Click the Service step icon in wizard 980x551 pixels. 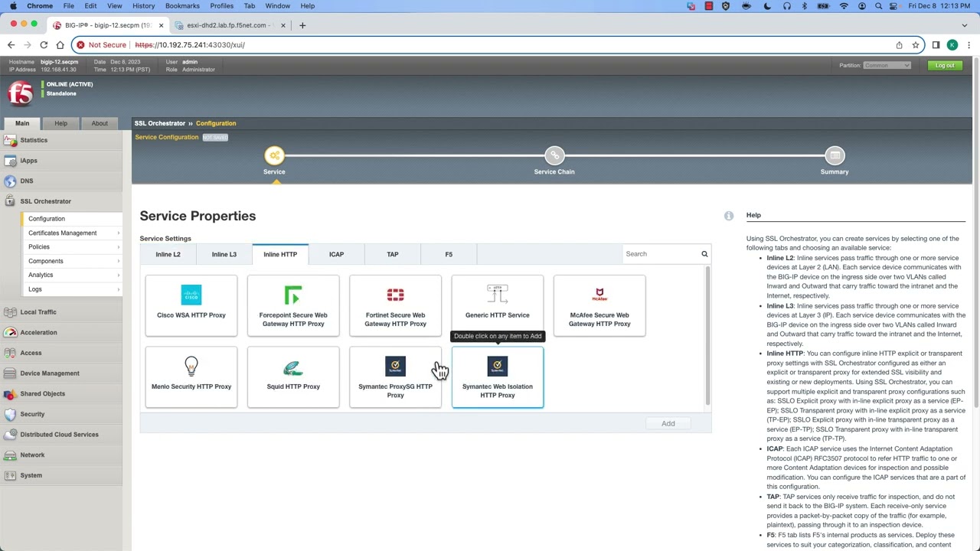(x=274, y=155)
